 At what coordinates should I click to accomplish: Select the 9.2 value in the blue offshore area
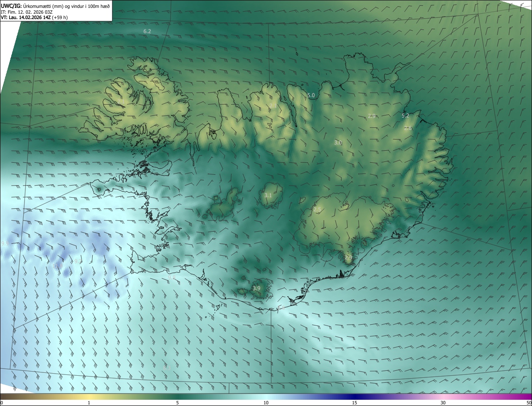pyautogui.click(x=78, y=262)
